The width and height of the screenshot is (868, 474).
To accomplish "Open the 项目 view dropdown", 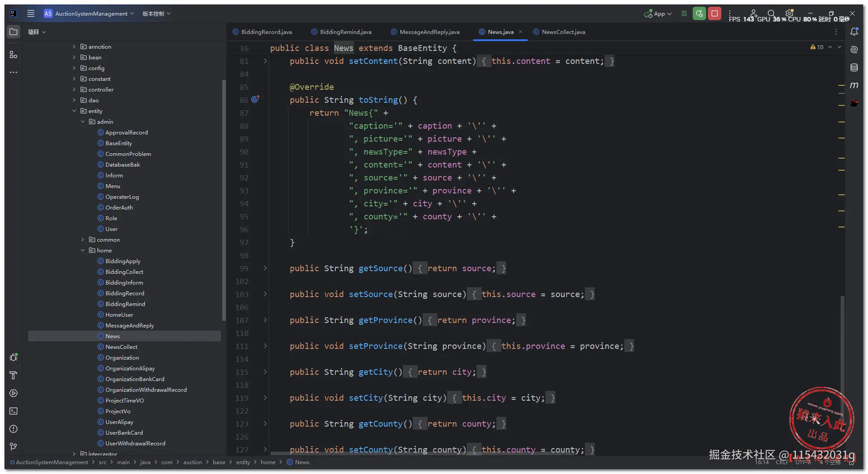I will click(x=37, y=32).
